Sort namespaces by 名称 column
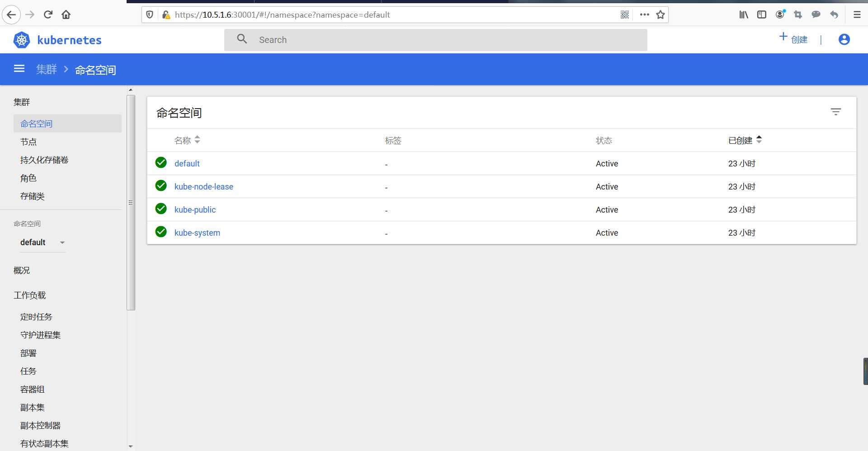868x451 pixels. pyautogui.click(x=187, y=140)
